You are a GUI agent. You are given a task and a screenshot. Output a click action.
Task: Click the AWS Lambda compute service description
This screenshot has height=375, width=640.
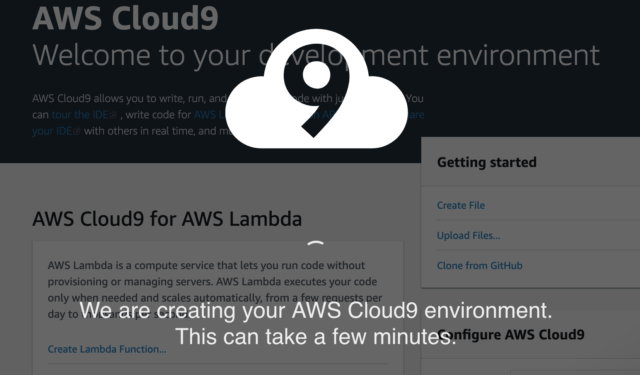tap(215, 290)
